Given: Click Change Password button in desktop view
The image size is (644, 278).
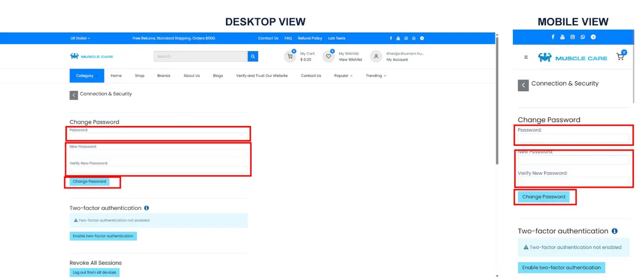Looking at the screenshot, I should [89, 182].
